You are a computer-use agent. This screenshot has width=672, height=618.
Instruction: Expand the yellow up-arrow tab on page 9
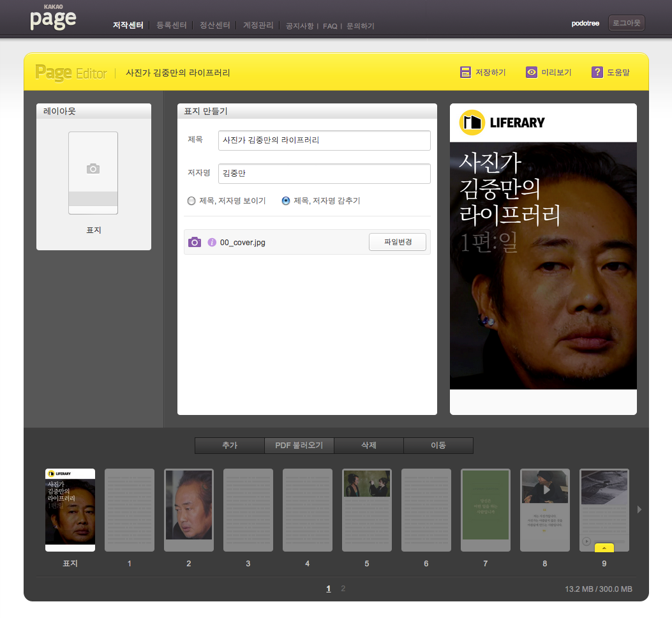coord(604,548)
